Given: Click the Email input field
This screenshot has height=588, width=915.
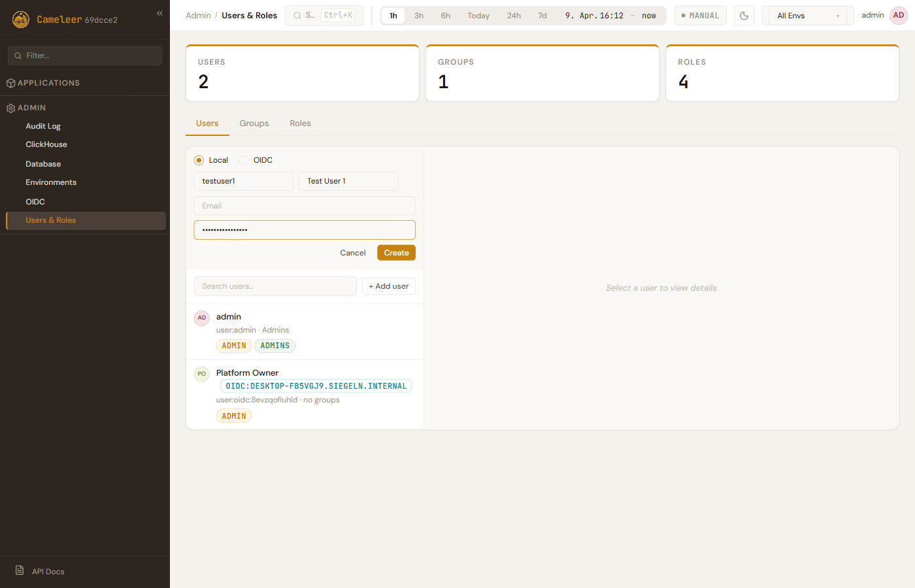Looking at the screenshot, I should (x=305, y=206).
